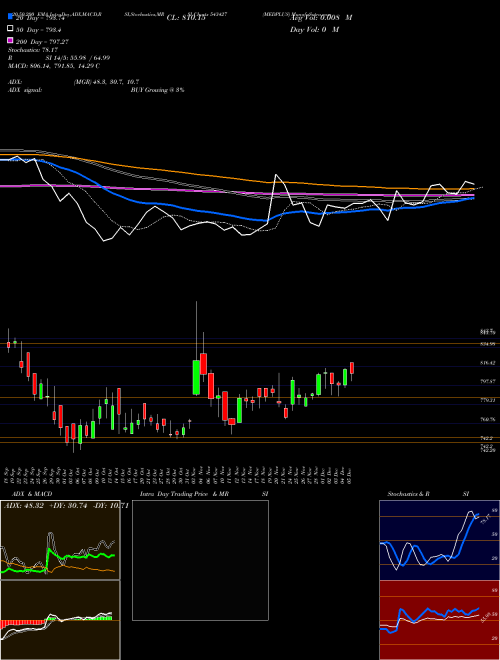500x660 pixels.
Task: Click the 'BUY Growing @ 3%' signal text
Action: point(157,90)
